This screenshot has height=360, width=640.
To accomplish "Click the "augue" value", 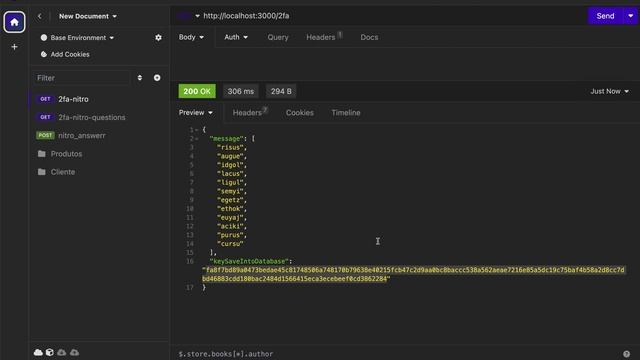I will pyautogui.click(x=230, y=156).
